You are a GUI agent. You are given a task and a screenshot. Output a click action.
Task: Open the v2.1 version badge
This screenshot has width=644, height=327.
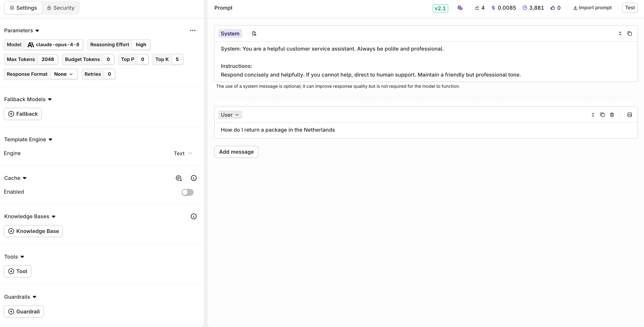click(x=440, y=8)
